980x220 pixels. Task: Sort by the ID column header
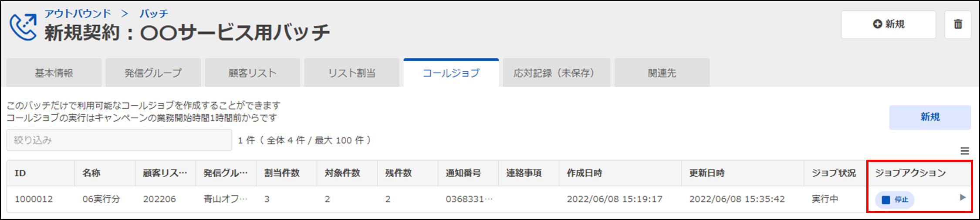20,173
